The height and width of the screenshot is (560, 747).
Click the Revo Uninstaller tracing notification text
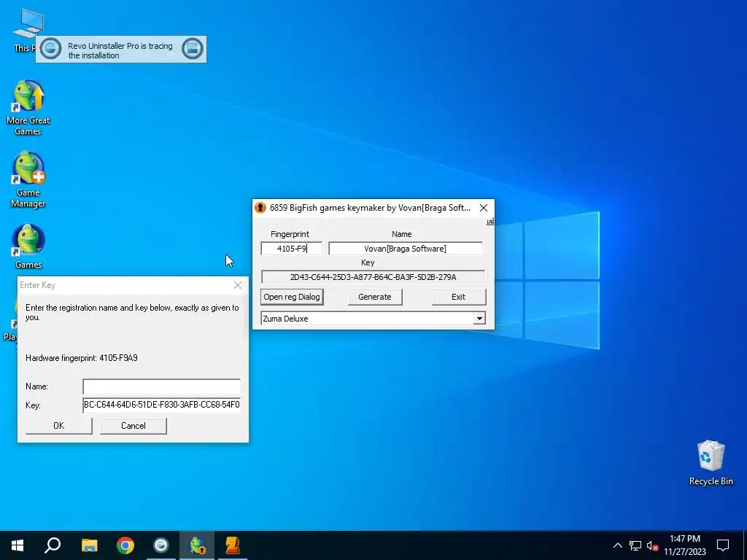(x=120, y=50)
